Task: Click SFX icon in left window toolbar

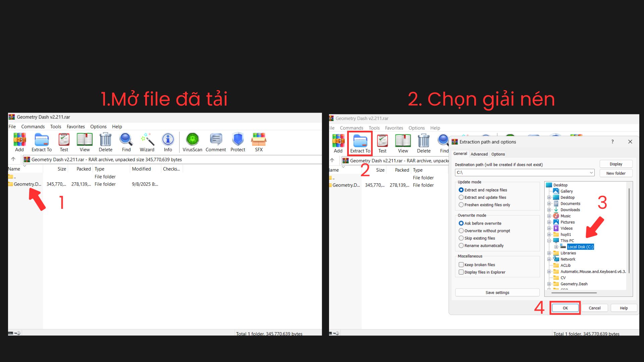Action: point(259,142)
